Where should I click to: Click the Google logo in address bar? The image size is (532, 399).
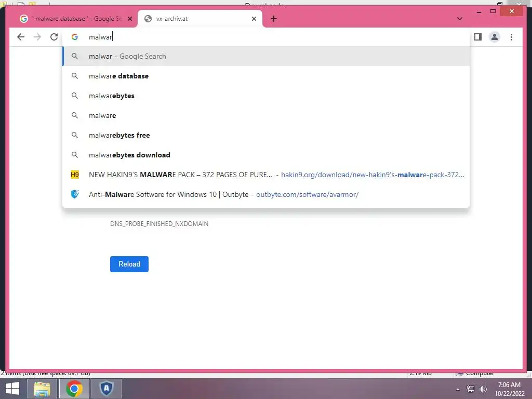tap(75, 37)
